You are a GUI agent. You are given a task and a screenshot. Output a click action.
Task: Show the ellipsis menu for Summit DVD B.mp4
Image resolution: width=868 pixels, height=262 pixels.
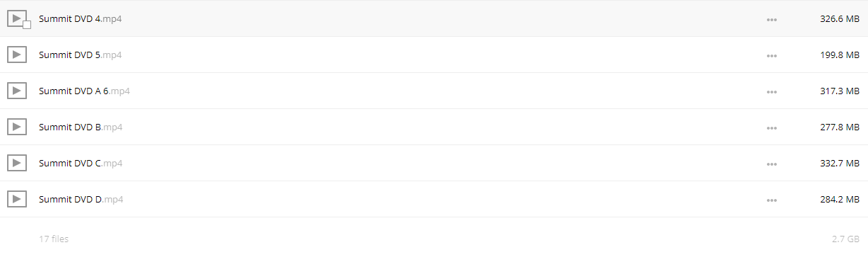[772, 127]
